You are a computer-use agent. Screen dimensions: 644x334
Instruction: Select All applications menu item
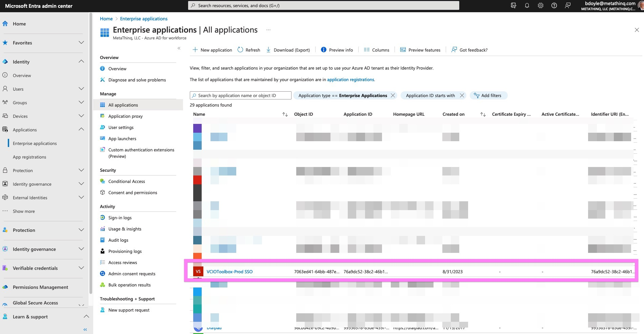point(138,105)
